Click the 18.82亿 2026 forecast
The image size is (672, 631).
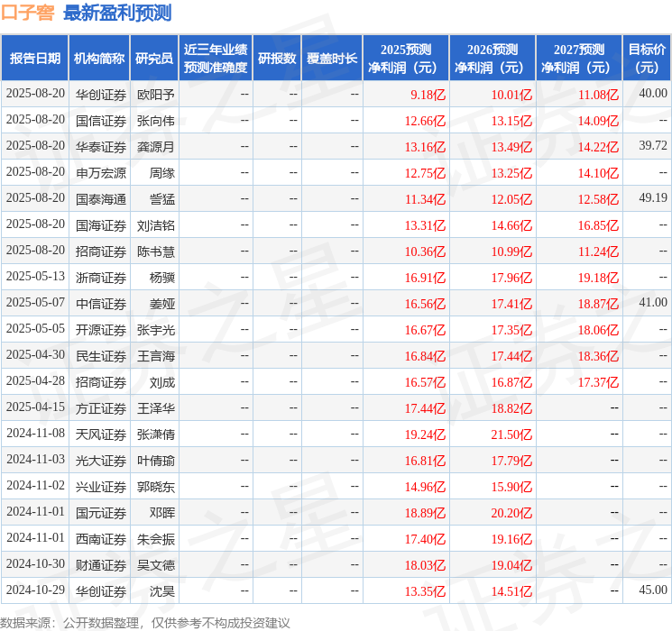511,408
